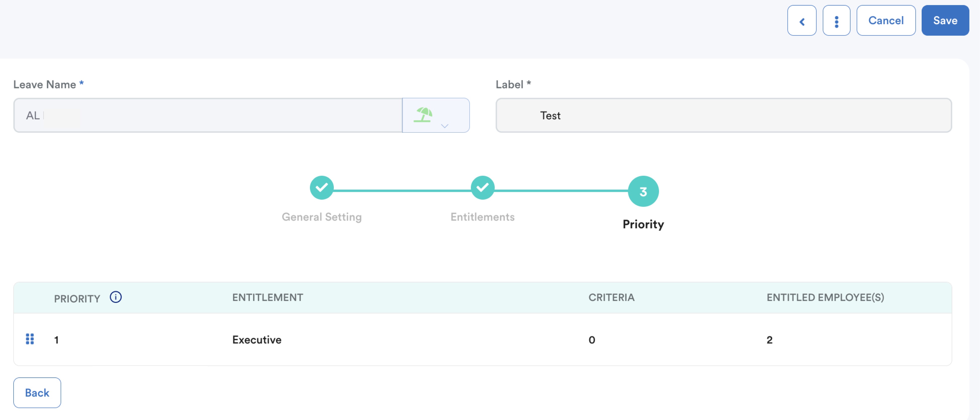Click the Back button at bottom
The image size is (980, 420).
tap(37, 393)
